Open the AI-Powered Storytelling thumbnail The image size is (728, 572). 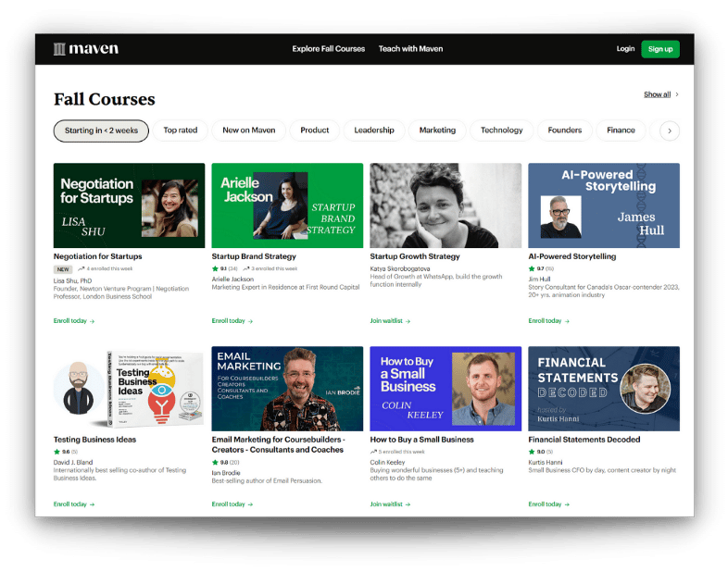click(604, 205)
